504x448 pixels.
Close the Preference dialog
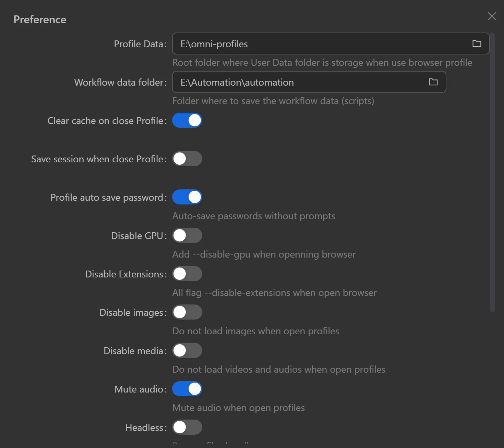coord(492,16)
